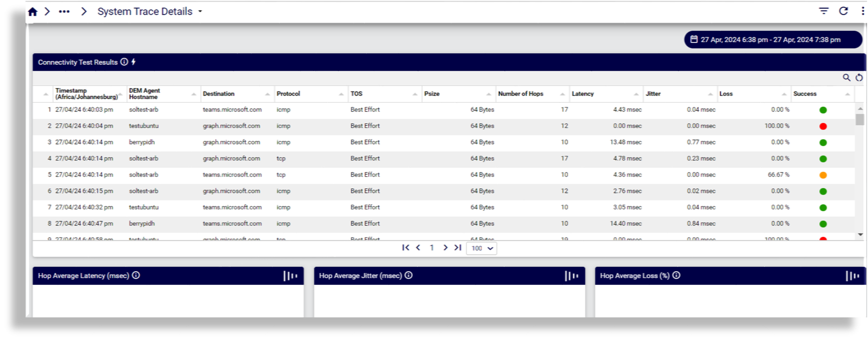Viewport: 868px width, 340px height.
Task: Open the breadcrumb ellipsis menu
Action: [x=64, y=12]
